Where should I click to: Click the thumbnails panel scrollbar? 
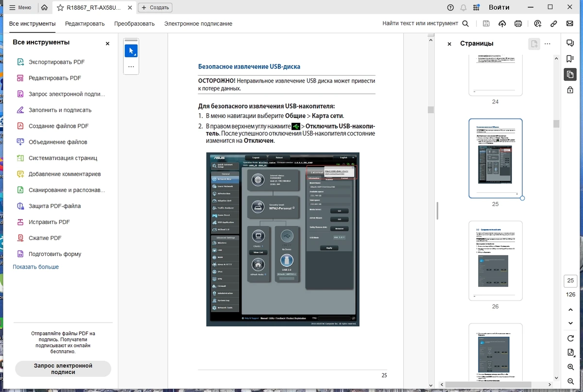[556, 123]
